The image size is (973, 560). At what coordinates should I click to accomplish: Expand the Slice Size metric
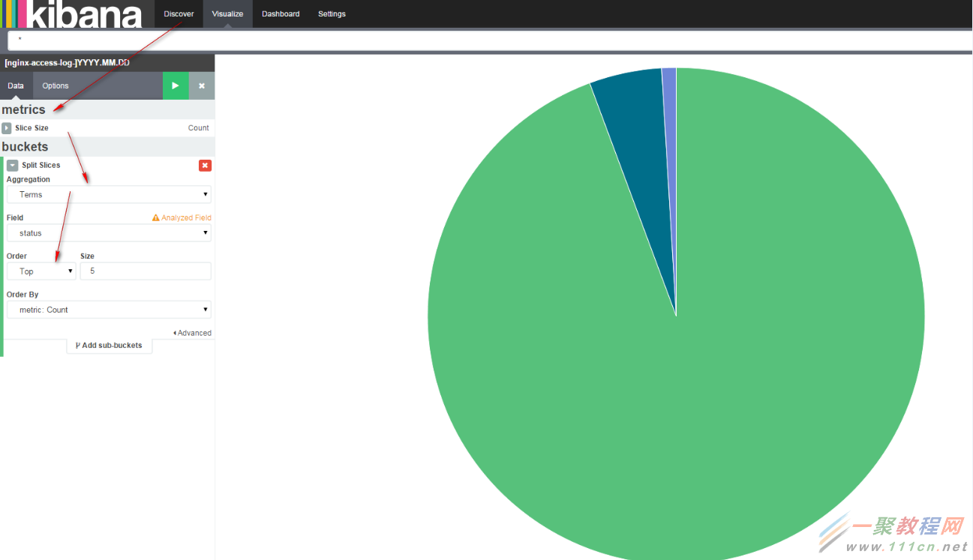tap(7, 128)
